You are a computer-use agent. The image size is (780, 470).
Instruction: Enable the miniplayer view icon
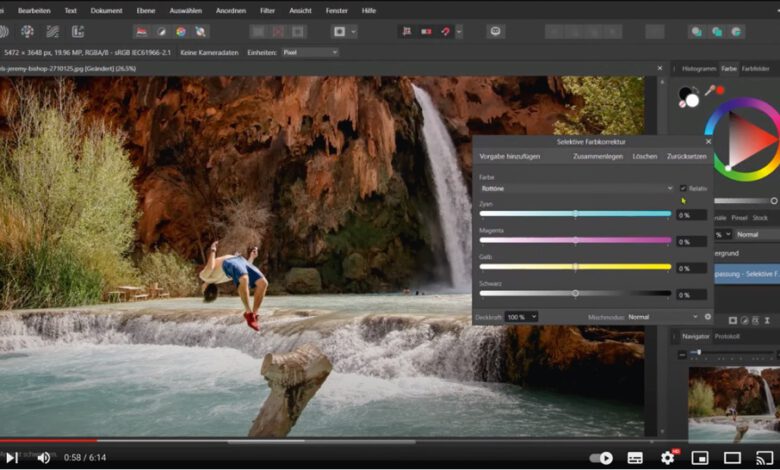click(699, 457)
